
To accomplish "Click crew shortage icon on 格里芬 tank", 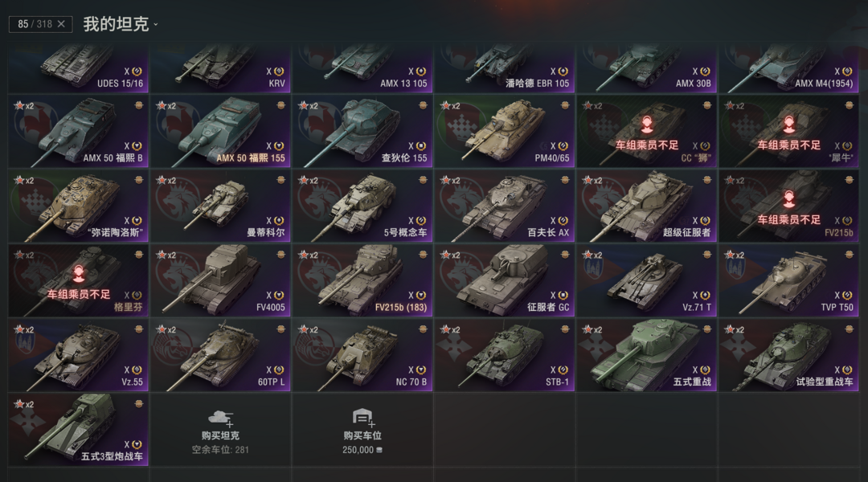I will pyautogui.click(x=79, y=274).
